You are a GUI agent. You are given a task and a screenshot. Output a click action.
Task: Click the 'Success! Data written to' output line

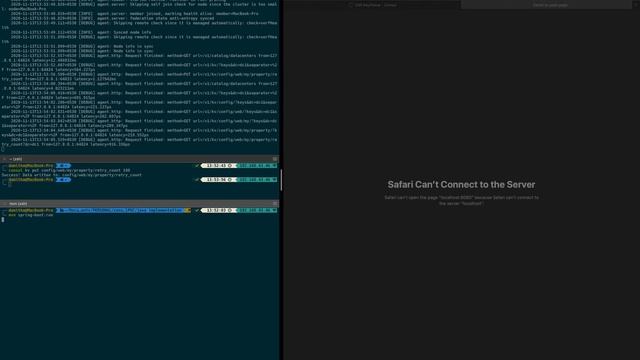(71, 175)
